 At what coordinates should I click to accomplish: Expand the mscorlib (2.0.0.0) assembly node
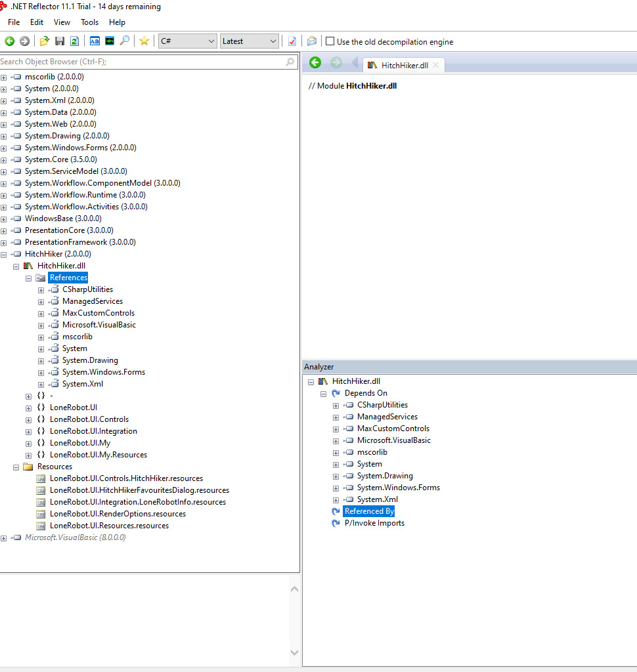pyautogui.click(x=3, y=77)
